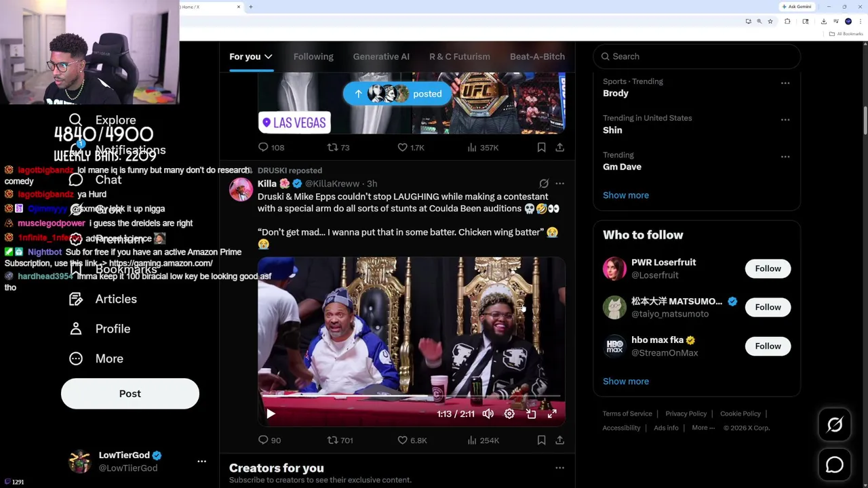Screen dimensions: 868x488
Task: Open the options for the Gm Dave trend
Action: point(785,157)
